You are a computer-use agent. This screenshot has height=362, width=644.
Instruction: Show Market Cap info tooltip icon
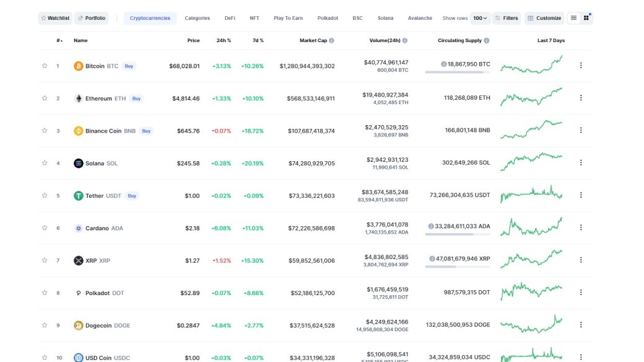(x=331, y=40)
